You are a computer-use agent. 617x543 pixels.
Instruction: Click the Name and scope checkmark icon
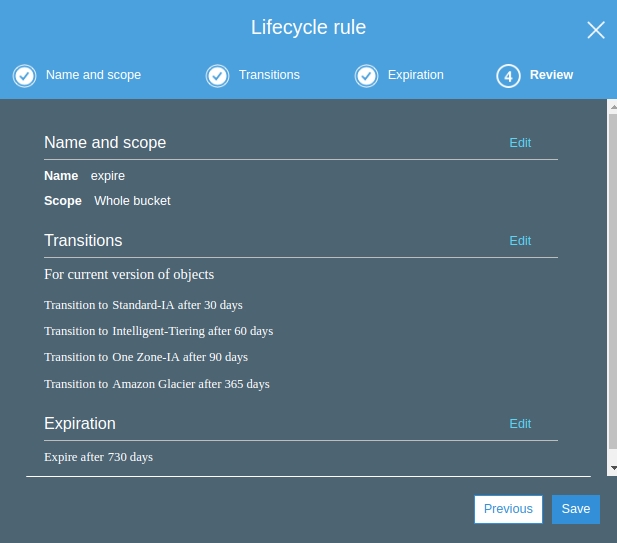click(24, 76)
